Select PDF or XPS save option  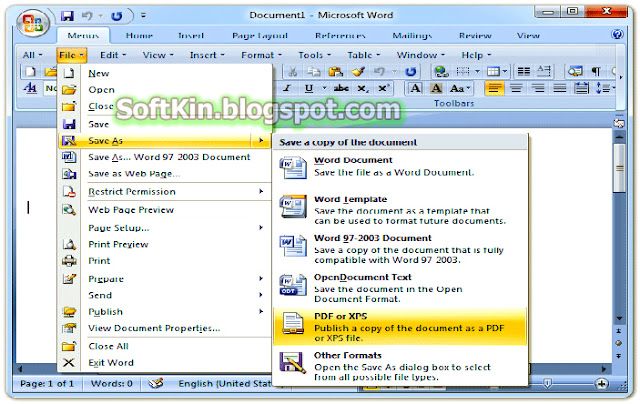pyautogui.click(x=401, y=327)
